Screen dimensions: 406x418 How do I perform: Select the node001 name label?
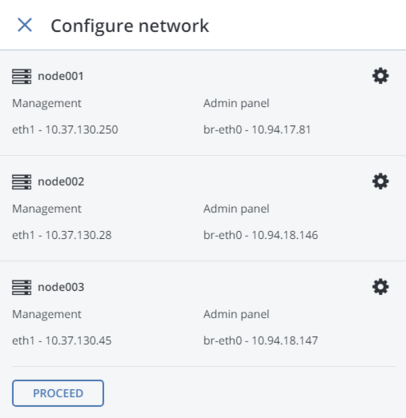pyautogui.click(x=61, y=76)
